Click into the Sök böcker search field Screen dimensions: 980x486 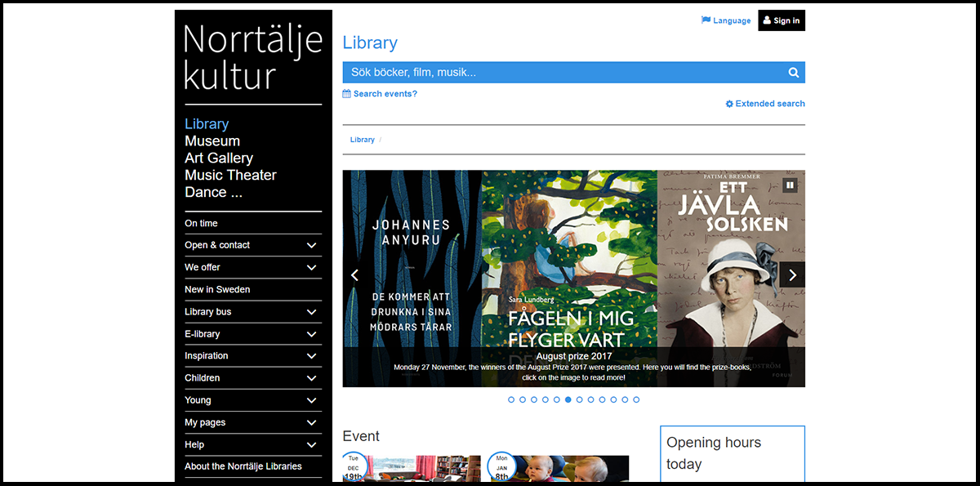pos(563,73)
